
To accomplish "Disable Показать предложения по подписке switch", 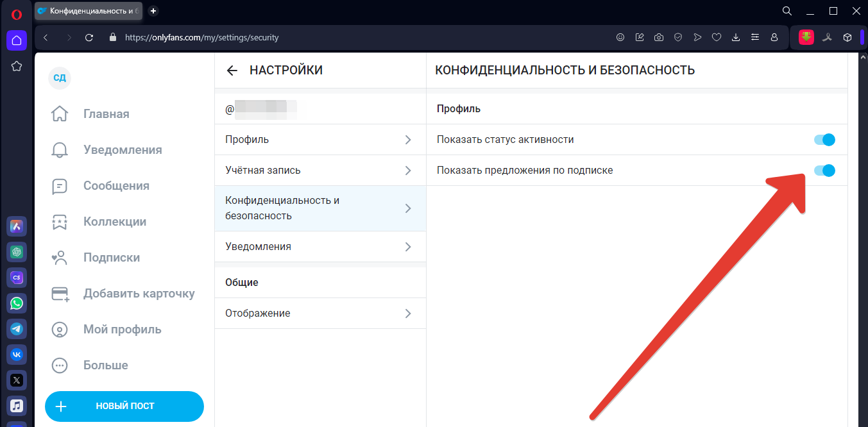I will [x=824, y=171].
